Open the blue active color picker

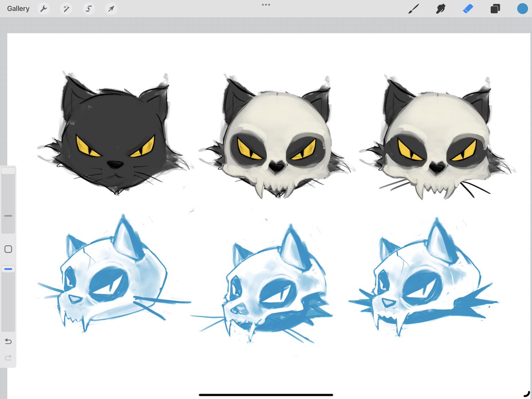click(x=522, y=8)
